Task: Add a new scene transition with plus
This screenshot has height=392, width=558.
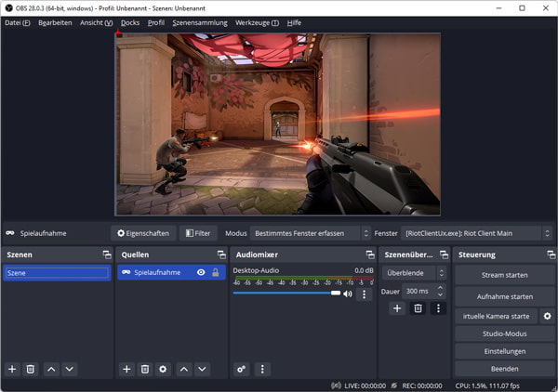Action: (397, 308)
